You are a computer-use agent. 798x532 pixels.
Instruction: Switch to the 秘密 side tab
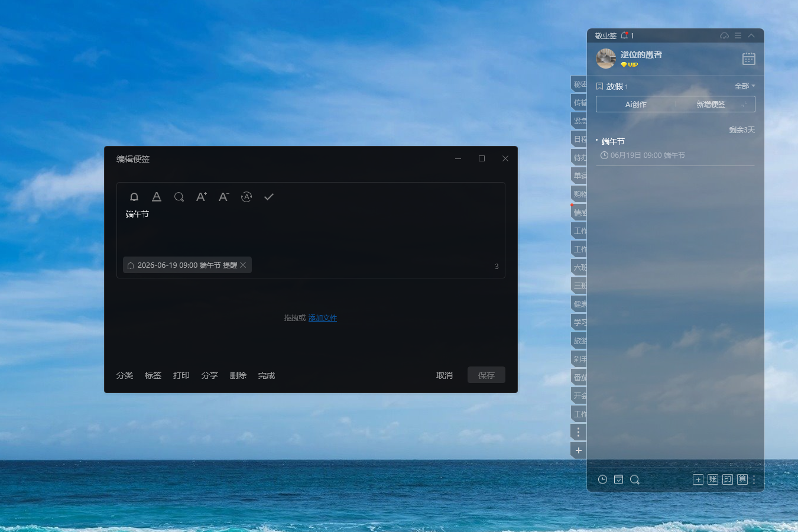(x=579, y=85)
